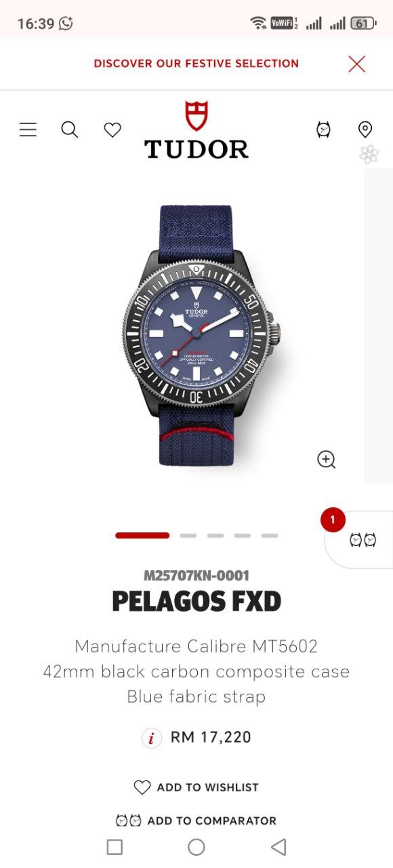
Task: Tap the Pelagos FXD watch image
Action: pos(201,336)
